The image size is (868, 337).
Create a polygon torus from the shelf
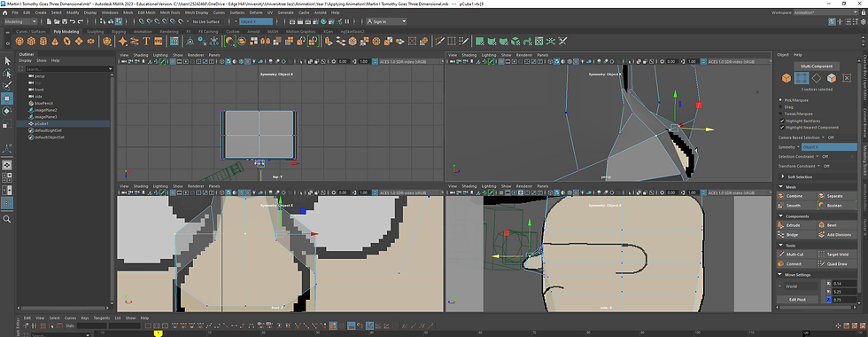pyautogui.click(x=66, y=41)
